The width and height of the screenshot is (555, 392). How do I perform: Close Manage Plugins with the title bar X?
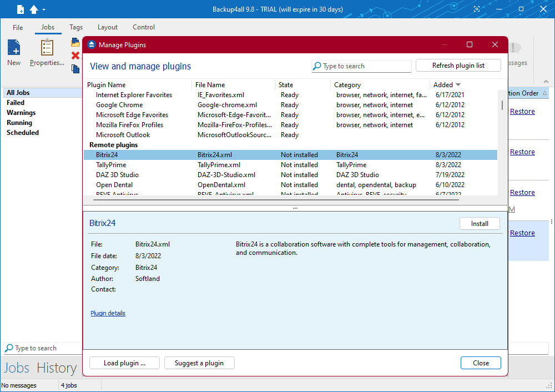(x=495, y=44)
